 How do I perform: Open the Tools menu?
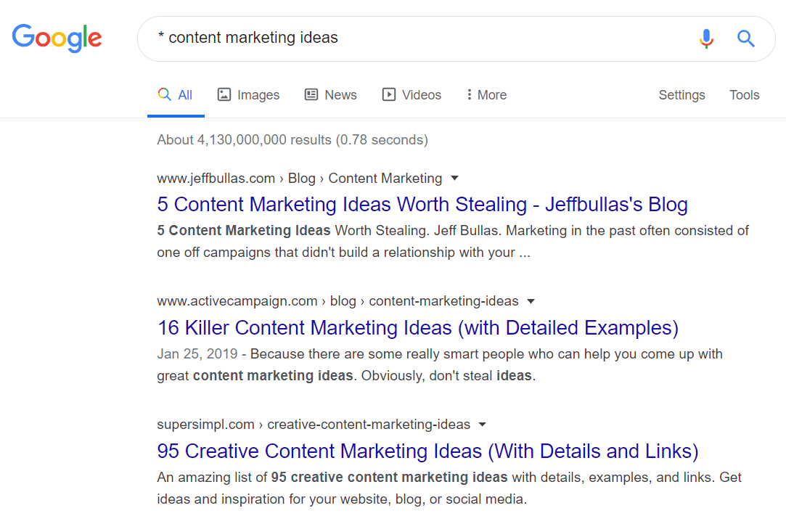click(744, 94)
